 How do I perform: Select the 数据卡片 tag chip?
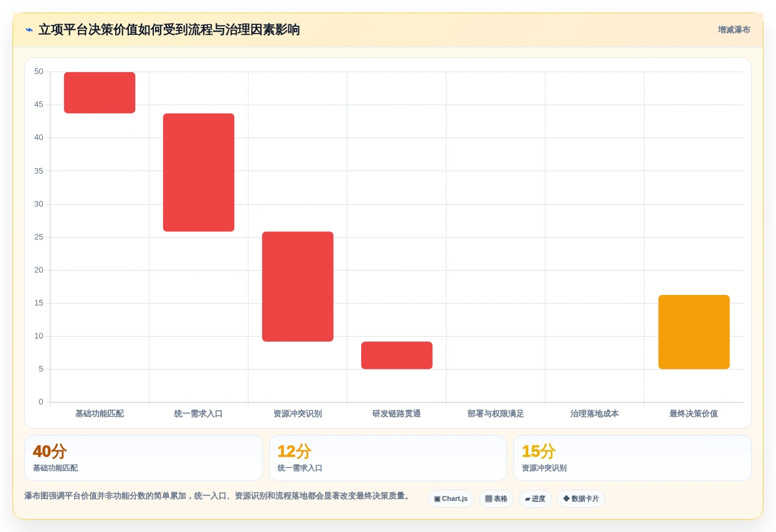pos(581,498)
